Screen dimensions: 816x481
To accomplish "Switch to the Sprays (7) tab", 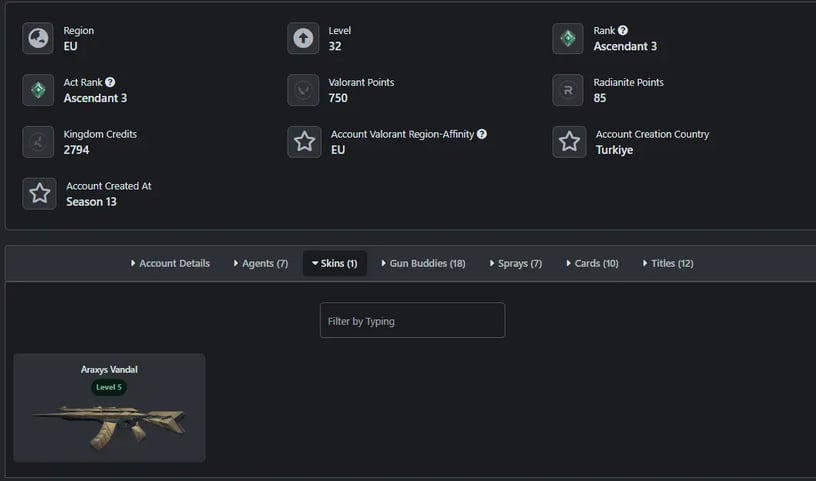I will click(x=516, y=263).
